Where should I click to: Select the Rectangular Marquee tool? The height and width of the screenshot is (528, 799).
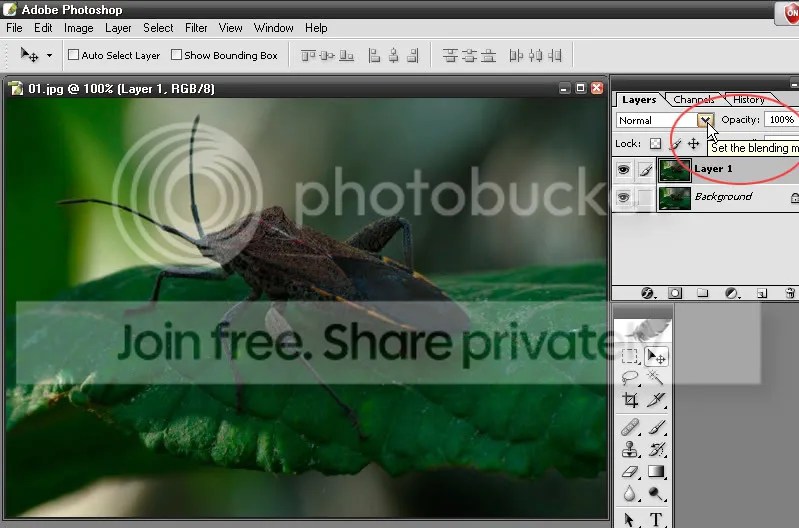[x=630, y=356]
